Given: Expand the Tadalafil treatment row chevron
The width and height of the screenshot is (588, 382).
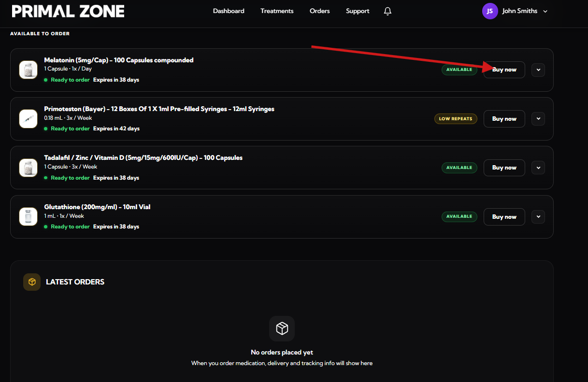Looking at the screenshot, I should [538, 168].
